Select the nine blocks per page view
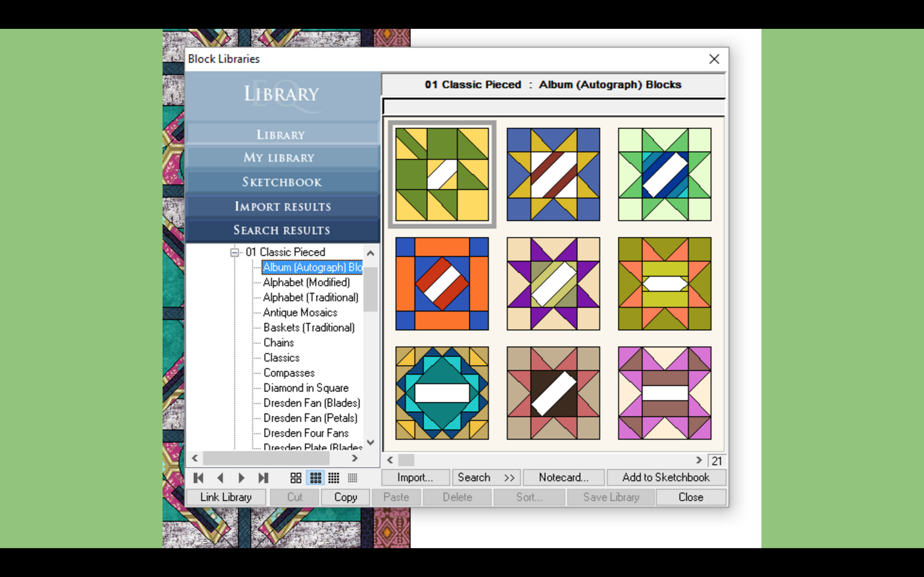Screen dimensions: 924x577 point(315,478)
